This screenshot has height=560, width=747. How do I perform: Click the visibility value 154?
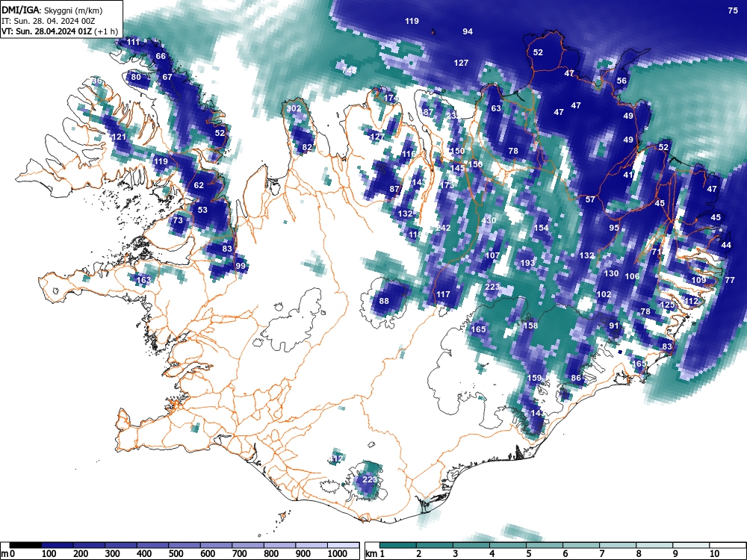541,228
